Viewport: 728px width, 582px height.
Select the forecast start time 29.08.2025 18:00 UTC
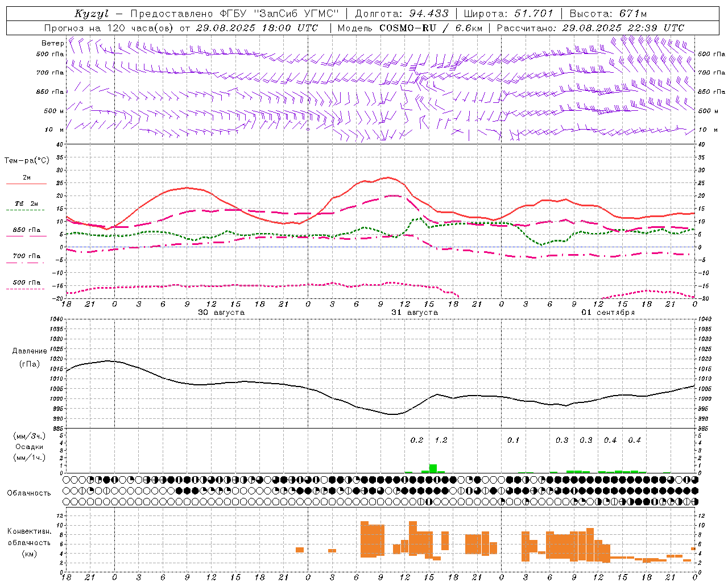click(257, 28)
